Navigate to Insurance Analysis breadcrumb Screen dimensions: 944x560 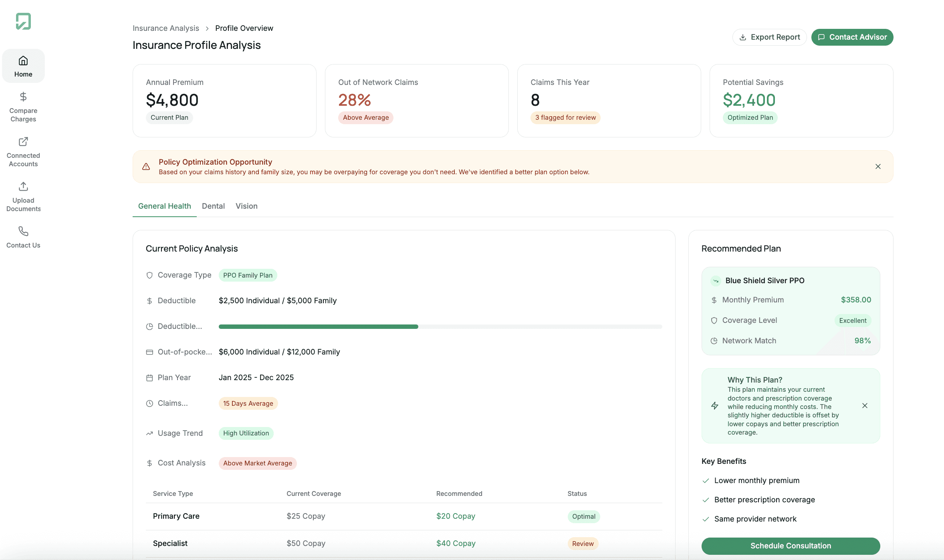pyautogui.click(x=166, y=28)
